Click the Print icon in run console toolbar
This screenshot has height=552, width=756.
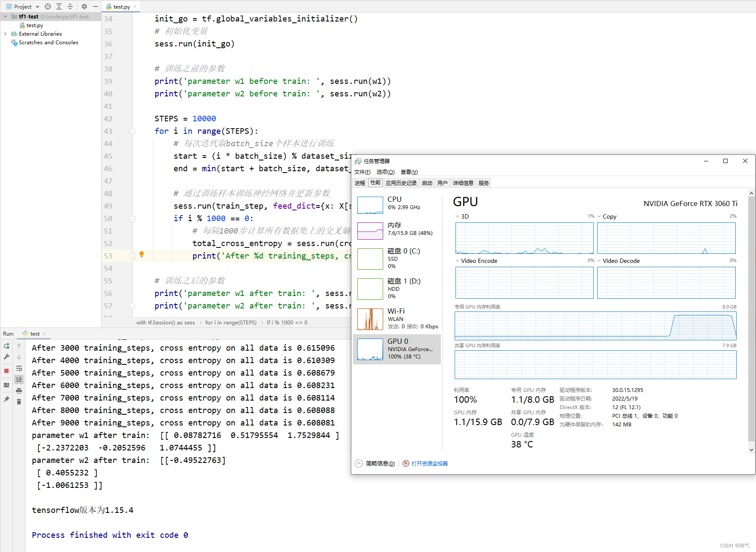point(19,391)
